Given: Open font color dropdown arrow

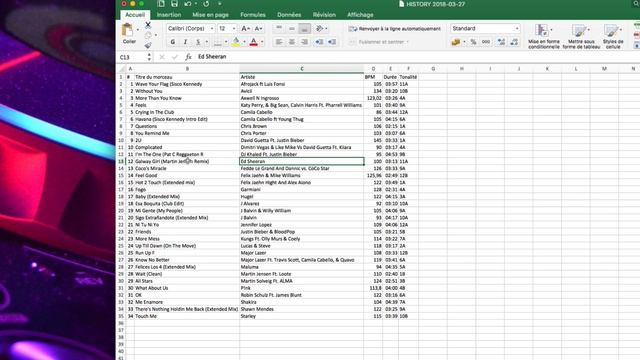Looking at the screenshot, I should coord(262,42).
